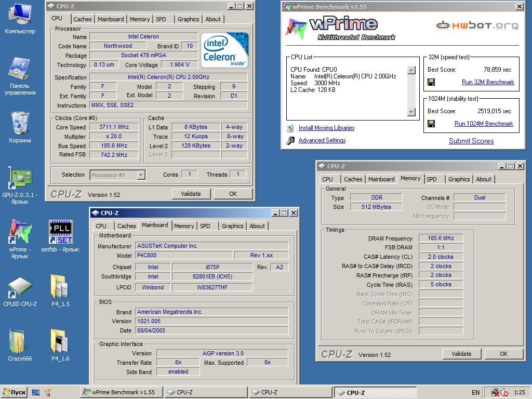Image resolution: width=532 pixels, height=399 pixels.
Task: Click the CPU List scrollbar down arrow
Action: click(411, 112)
